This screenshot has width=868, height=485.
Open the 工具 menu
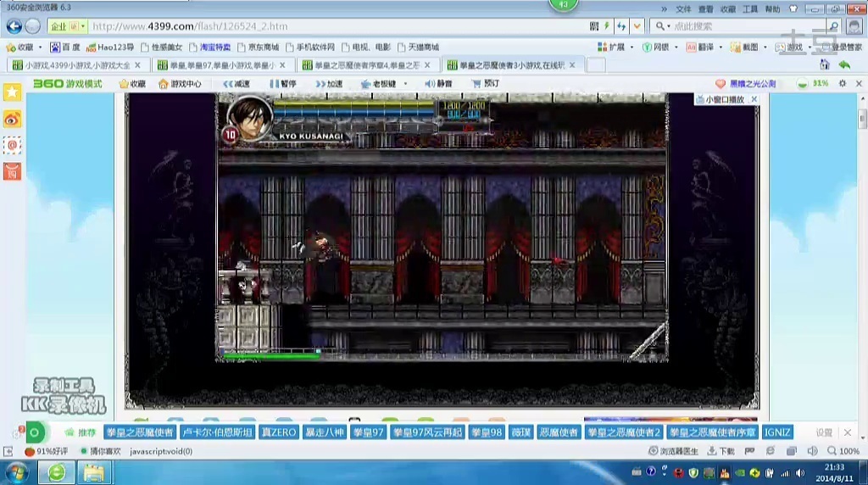click(750, 9)
